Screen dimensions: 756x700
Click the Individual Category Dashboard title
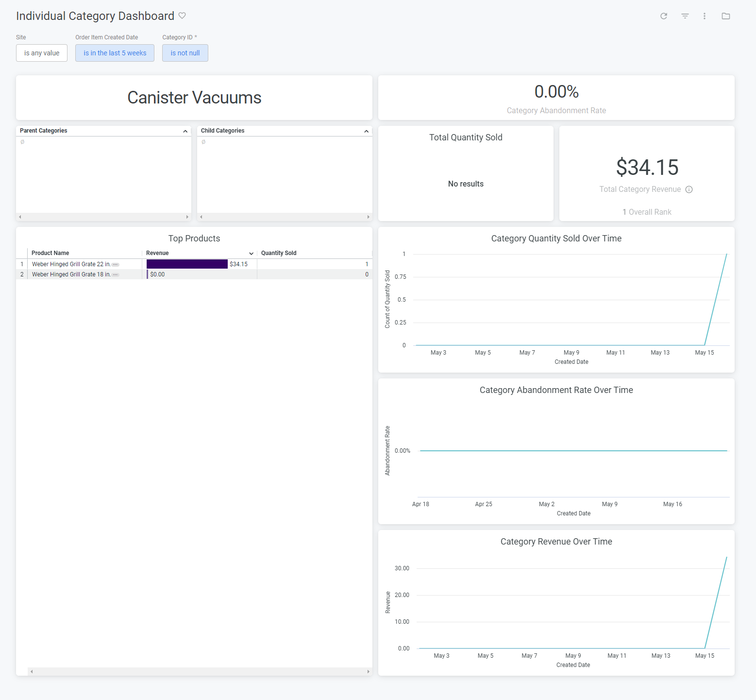tap(95, 16)
